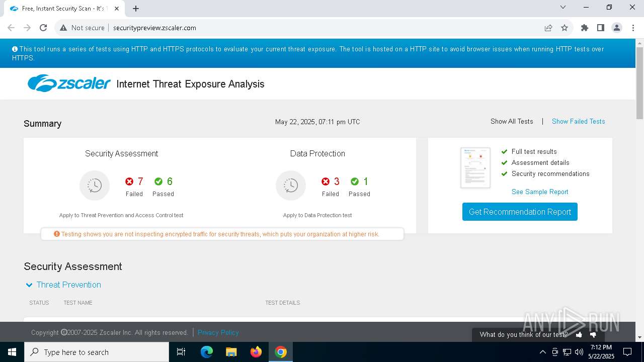
Task: Click the network tray icon
Action: pos(567,352)
